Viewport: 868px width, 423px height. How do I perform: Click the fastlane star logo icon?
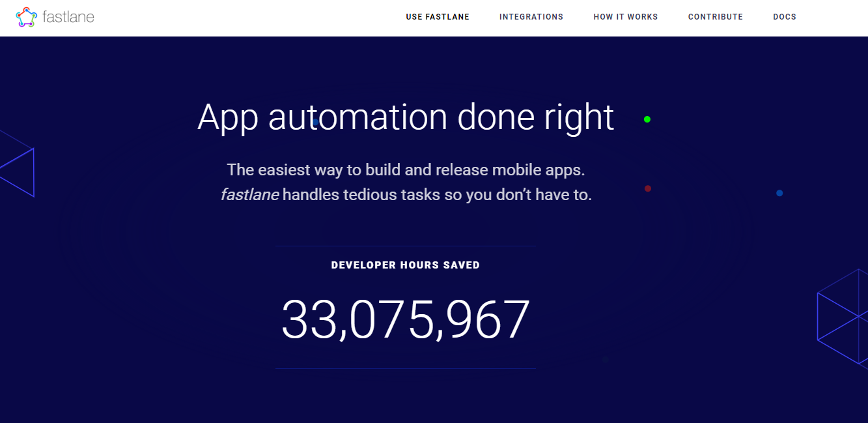25,17
